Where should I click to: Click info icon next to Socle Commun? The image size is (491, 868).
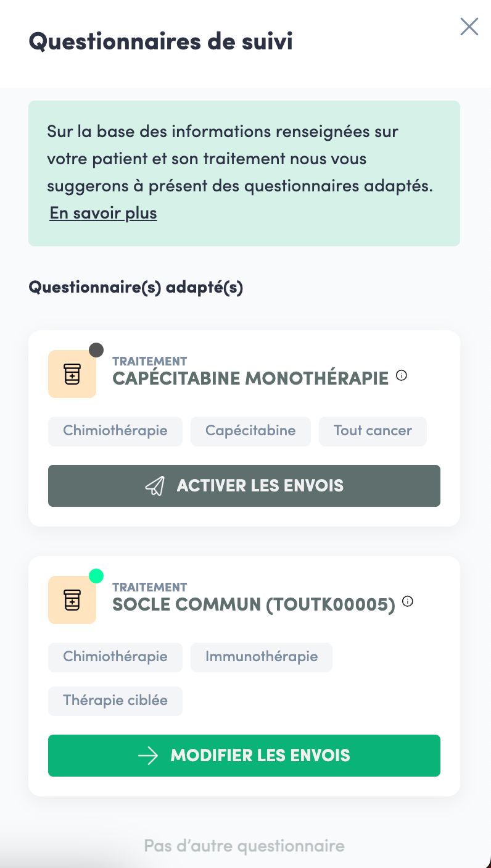408,601
